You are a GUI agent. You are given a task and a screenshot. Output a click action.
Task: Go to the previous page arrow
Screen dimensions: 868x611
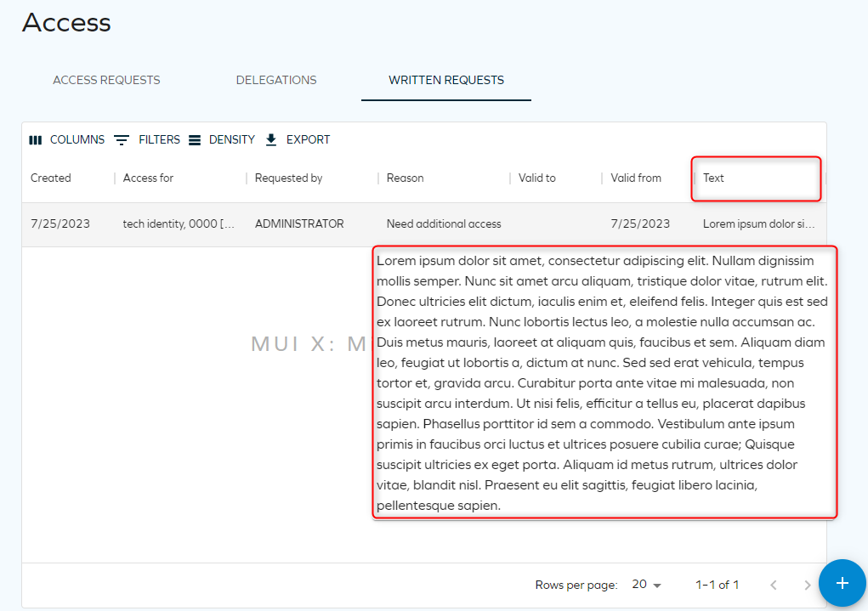tap(774, 585)
